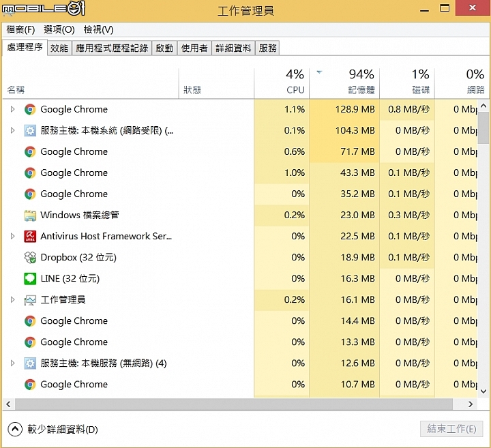Select the Dropbox (32 位元) process name
The width and height of the screenshot is (491, 448).
coord(78,257)
